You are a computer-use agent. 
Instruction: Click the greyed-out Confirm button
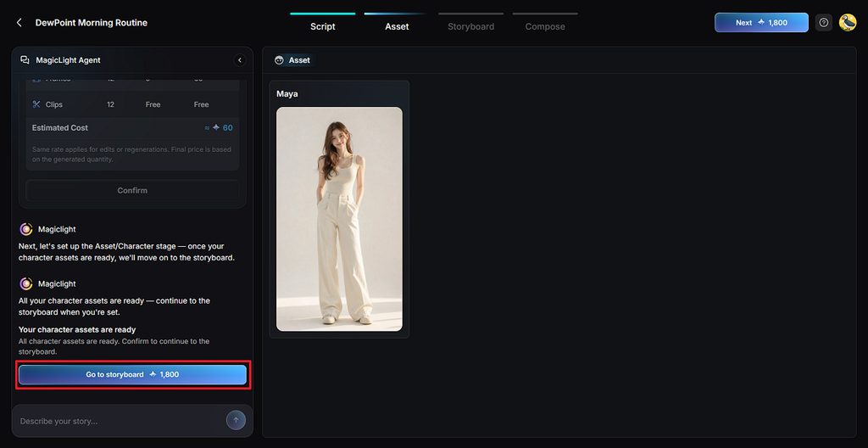[x=132, y=190]
